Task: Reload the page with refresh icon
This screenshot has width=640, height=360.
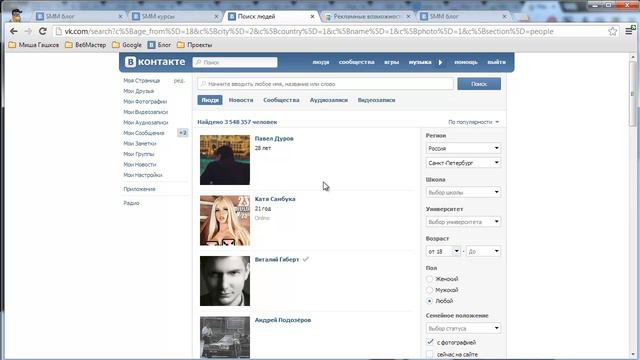Action: click(42, 31)
